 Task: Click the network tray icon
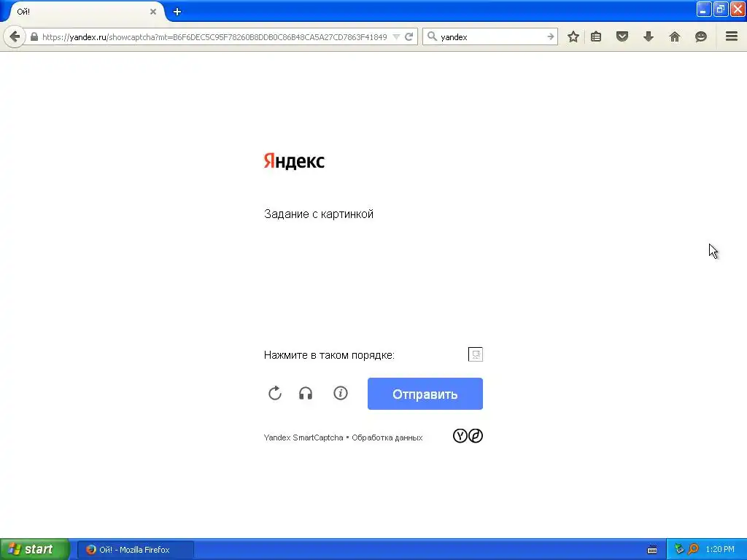[x=679, y=550]
